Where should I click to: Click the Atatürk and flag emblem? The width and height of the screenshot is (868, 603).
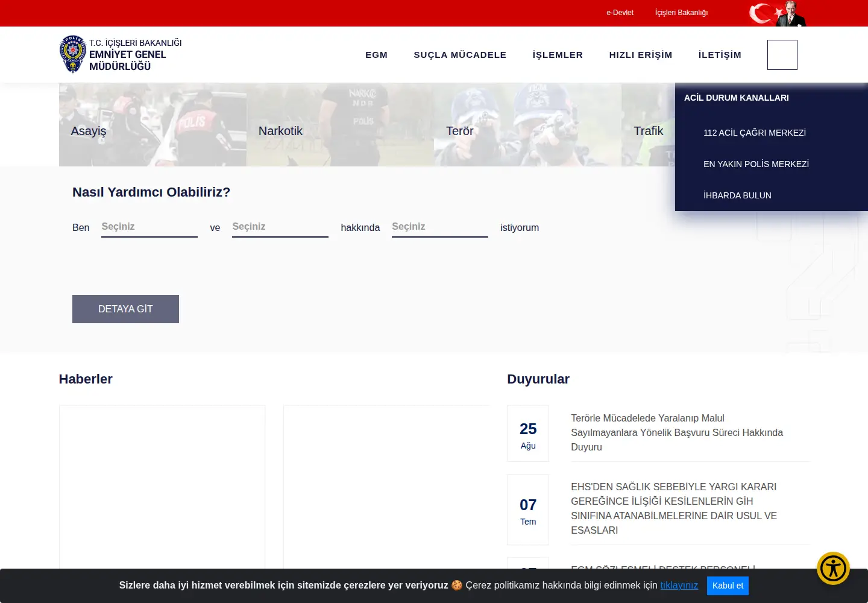[778, 13]
